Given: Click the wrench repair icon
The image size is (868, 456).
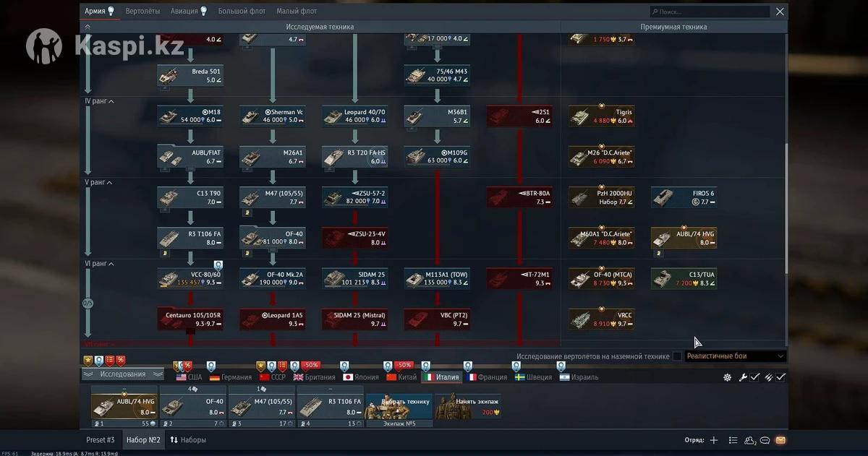Looking at the screenshot, I should (743, 377).
